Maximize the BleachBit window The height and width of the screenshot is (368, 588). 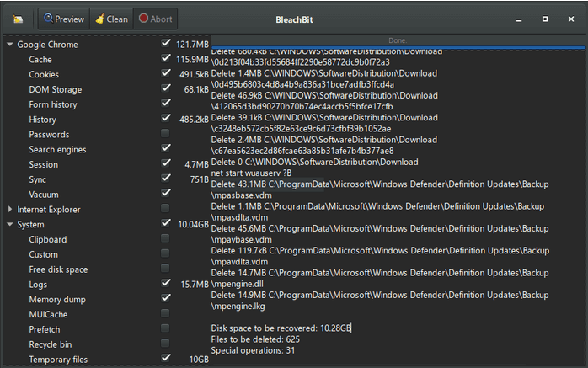tap(545, 19)
